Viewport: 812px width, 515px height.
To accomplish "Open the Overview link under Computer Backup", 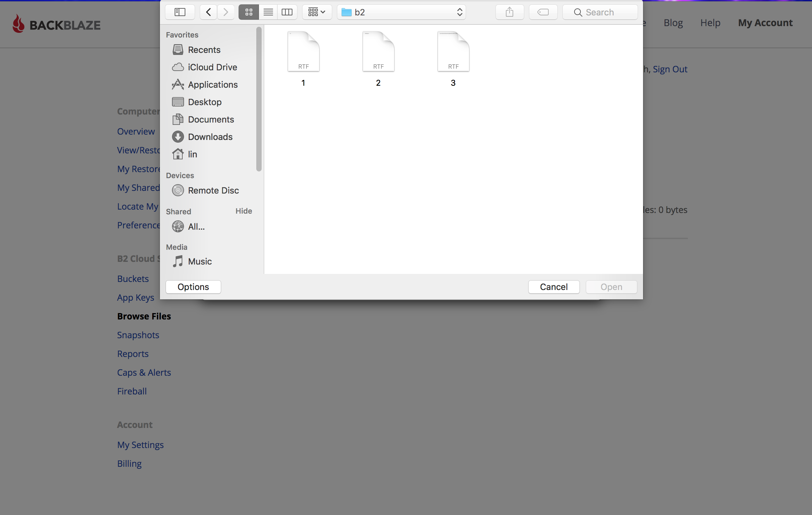I will point(136,132).
